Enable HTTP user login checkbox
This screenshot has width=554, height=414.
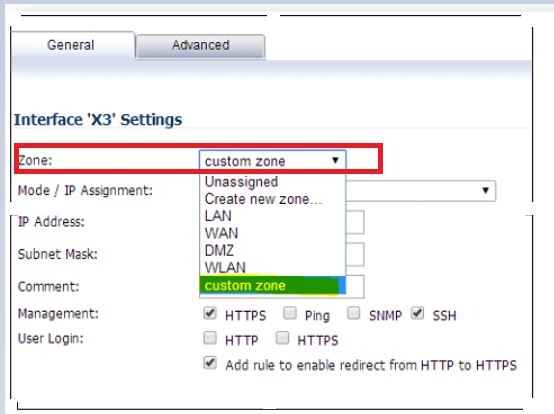click(x=210, y=338)
